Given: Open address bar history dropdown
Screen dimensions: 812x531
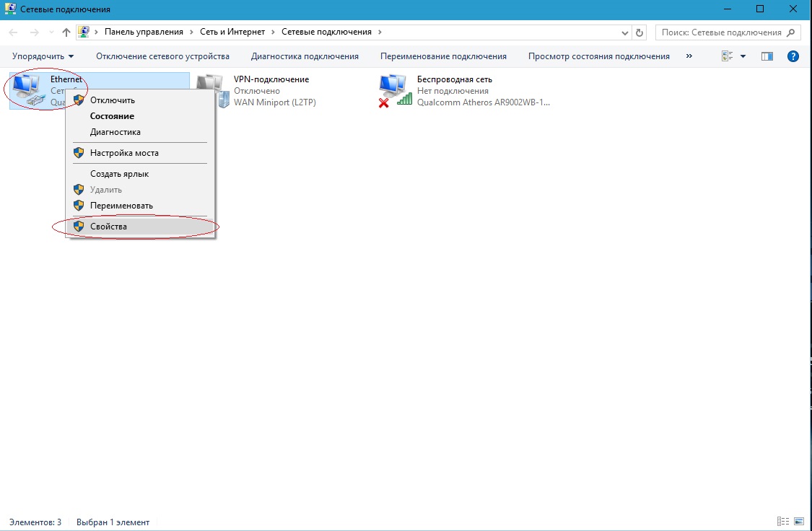Looking at the screenshot, I should (625, 32).
